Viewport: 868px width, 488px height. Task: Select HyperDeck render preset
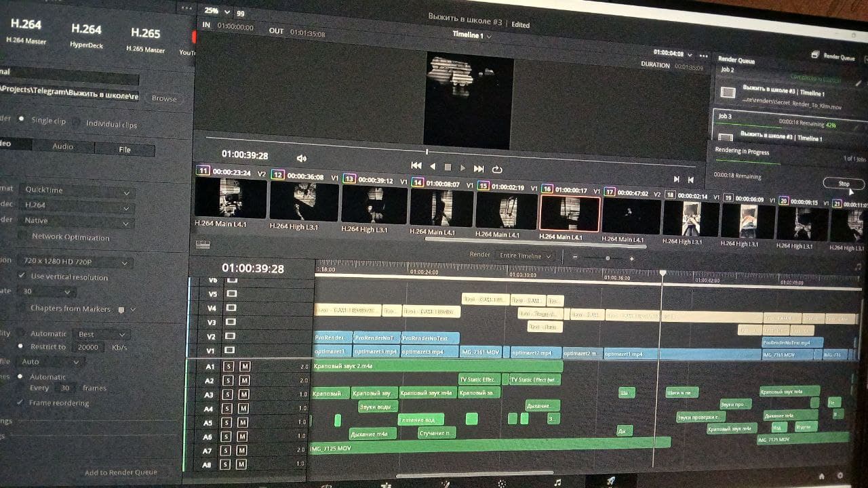(86, 35)
